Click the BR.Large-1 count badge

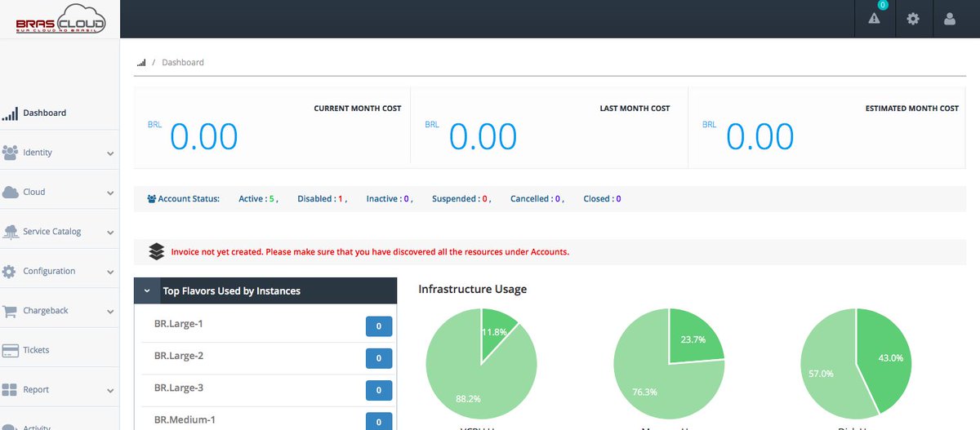point(379,326)
